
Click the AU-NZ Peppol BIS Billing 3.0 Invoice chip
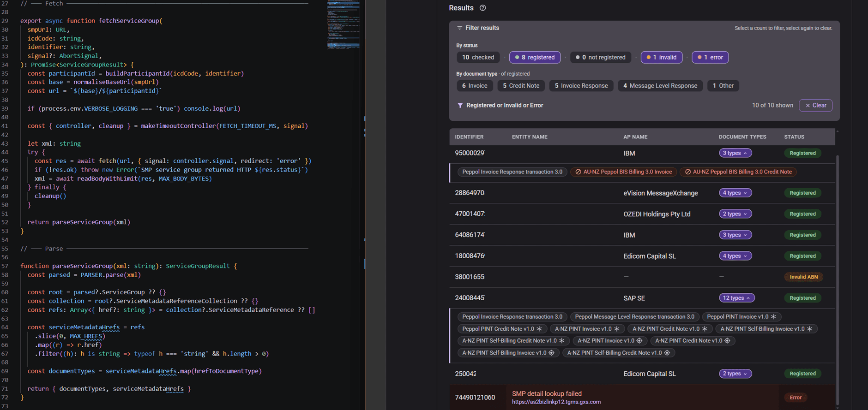click(x=624, y=172)
